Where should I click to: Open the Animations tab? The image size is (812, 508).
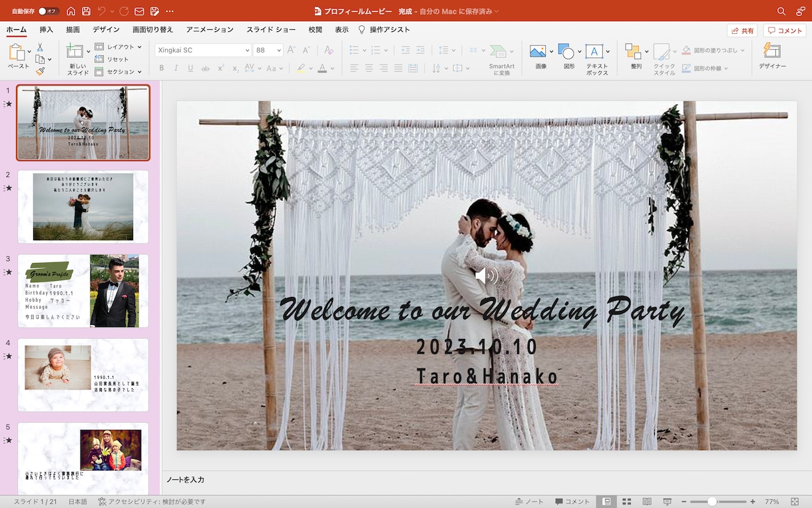point(210,30)
